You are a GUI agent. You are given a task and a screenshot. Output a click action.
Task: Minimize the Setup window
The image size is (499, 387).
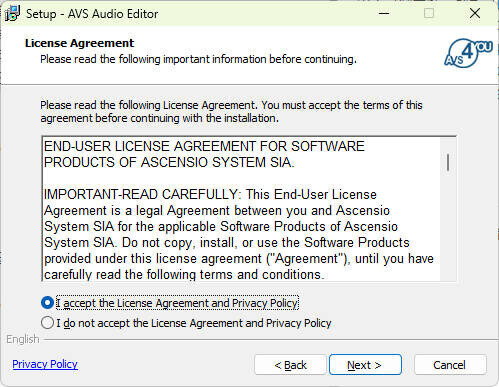(384, 13)
